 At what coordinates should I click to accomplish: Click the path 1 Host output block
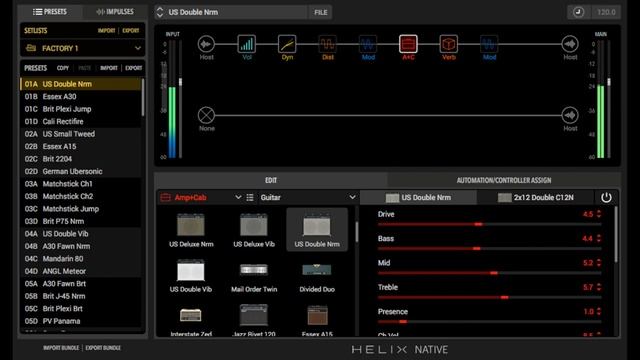(570, 44)
